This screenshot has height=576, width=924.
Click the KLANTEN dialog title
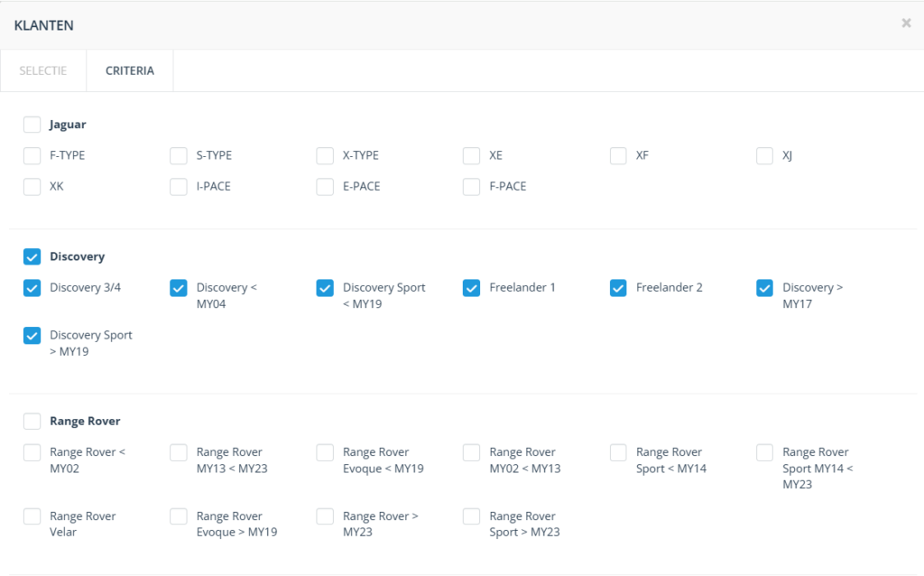click(44, 25)
